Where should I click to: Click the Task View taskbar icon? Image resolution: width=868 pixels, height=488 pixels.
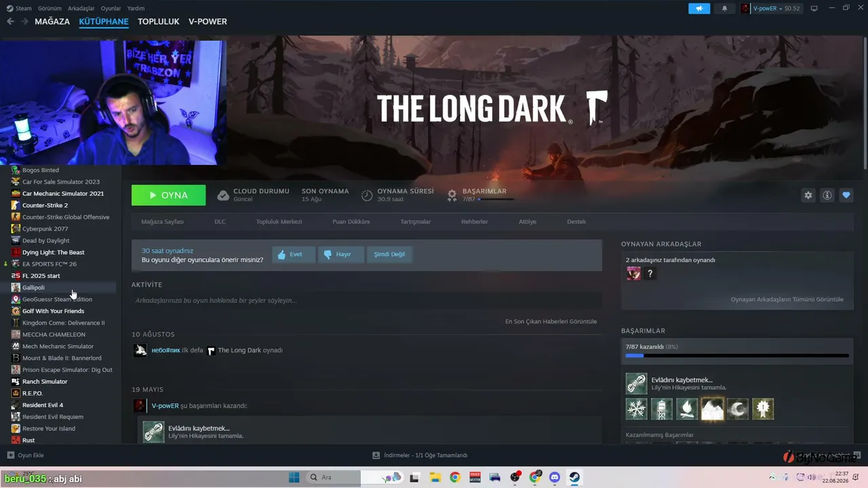pyautogui.click(x=414, y=477)
